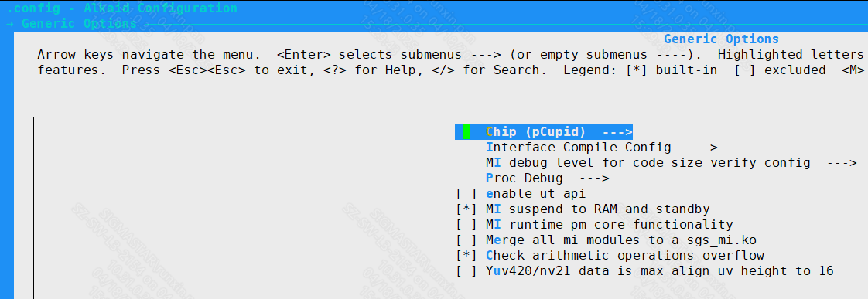Click the arrow icon before Generic Options breadcrumb
868x299 pixels.
(11, 24)
